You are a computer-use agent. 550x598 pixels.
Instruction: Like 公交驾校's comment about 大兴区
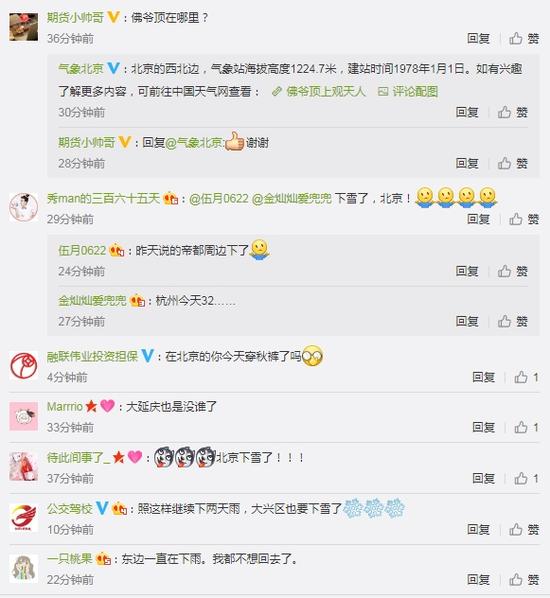pyautogui.click(x=524, y=529)
